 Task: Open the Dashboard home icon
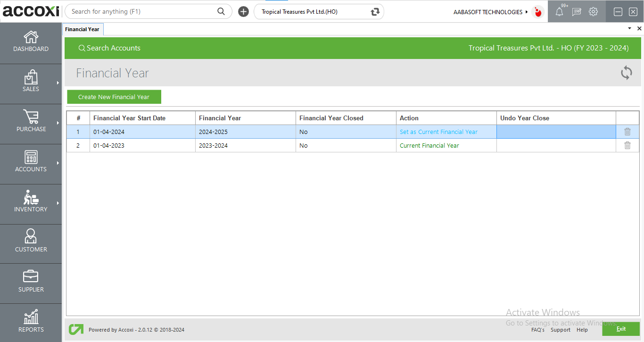click(31, 37)
